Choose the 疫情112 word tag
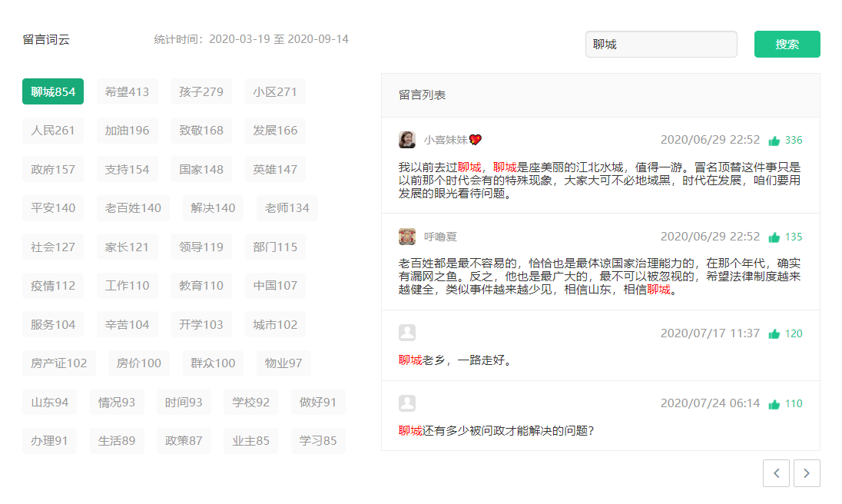Viewport: 842px width, 504px height. pyautogui.click(x=53, y=285)
